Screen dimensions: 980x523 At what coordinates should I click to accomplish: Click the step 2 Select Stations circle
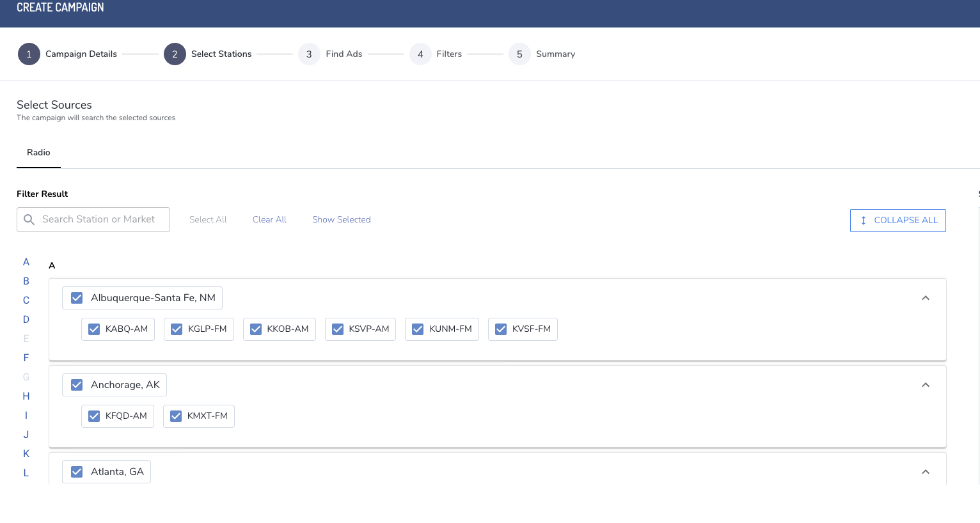[x=175, y=54]
